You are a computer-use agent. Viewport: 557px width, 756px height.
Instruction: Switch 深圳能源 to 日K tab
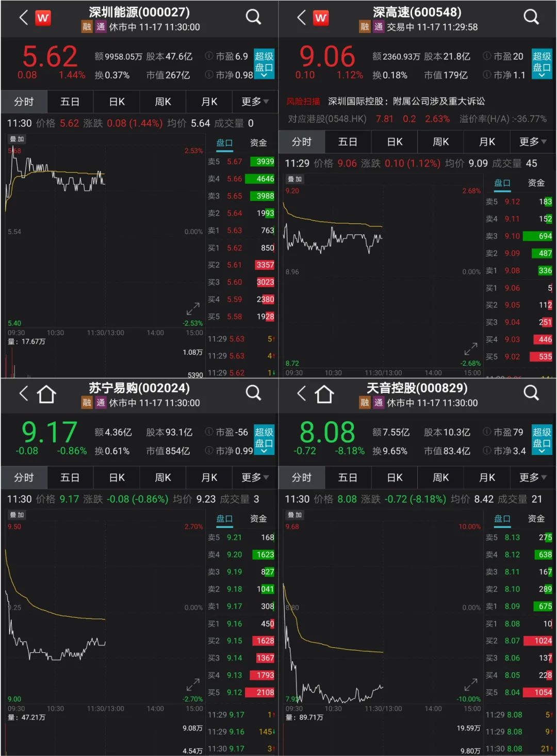click(x=117, y=102)
